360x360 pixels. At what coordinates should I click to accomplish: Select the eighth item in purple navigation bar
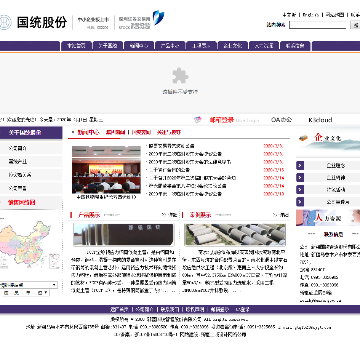295,46
